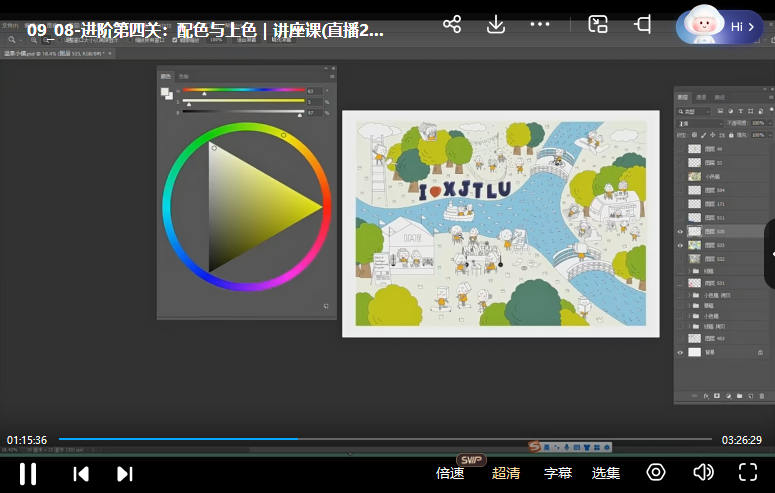Screen dimensions: 775x493
Task: Skip to the next video
Action: click(125, 473)
